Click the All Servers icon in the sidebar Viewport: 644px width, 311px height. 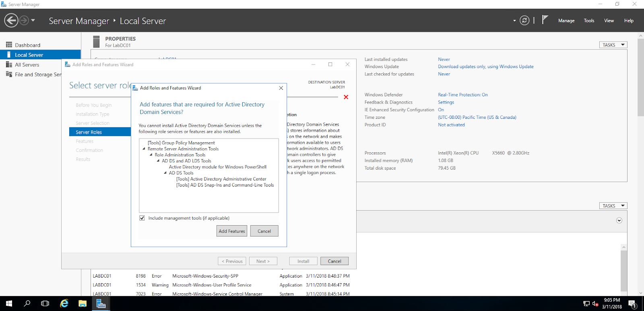coord(9,64)
